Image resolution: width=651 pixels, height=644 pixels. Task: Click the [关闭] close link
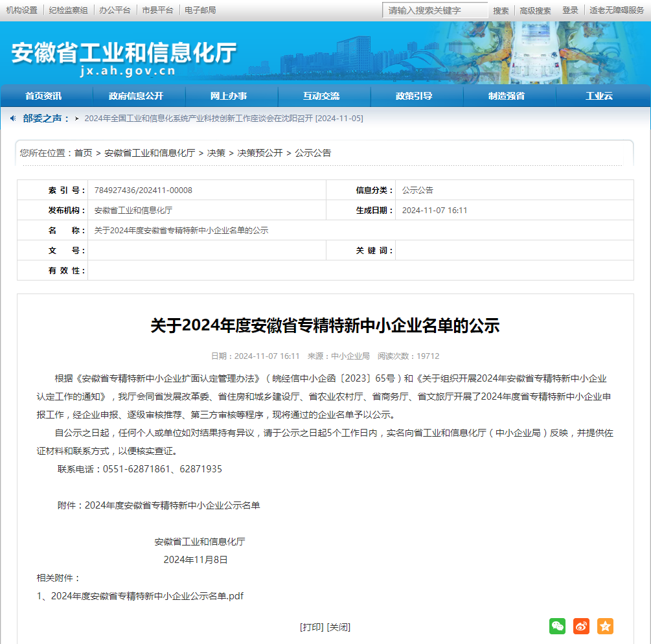click(339, 627)
